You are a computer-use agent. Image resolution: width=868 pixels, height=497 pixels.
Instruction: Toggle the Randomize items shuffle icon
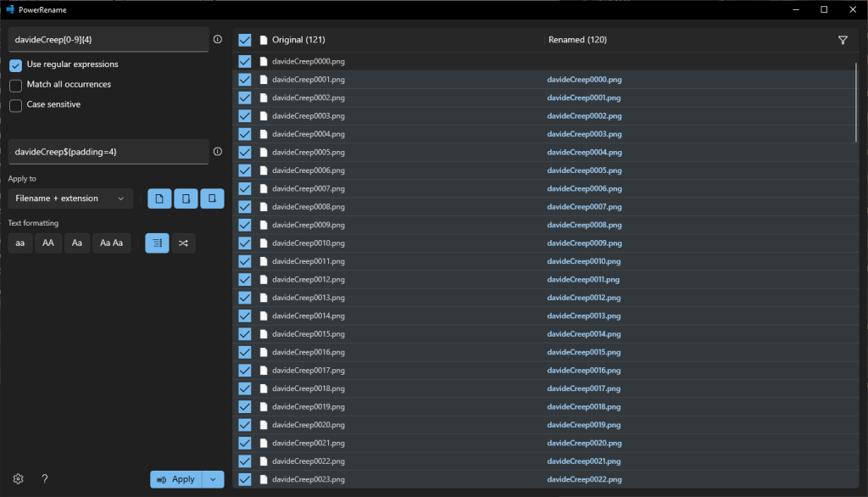pyautogui.click(x=183, y=243)
